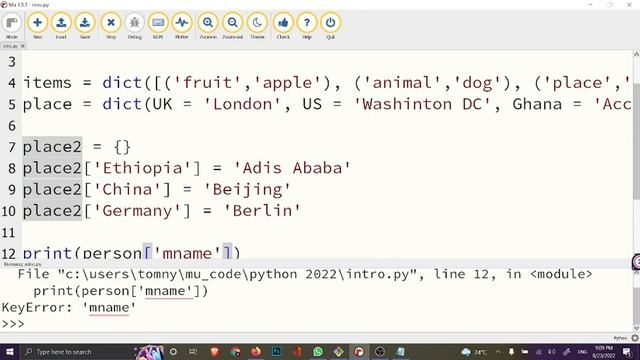
Task: Launch Brave browser from taskbar
Action: point(215,351)
